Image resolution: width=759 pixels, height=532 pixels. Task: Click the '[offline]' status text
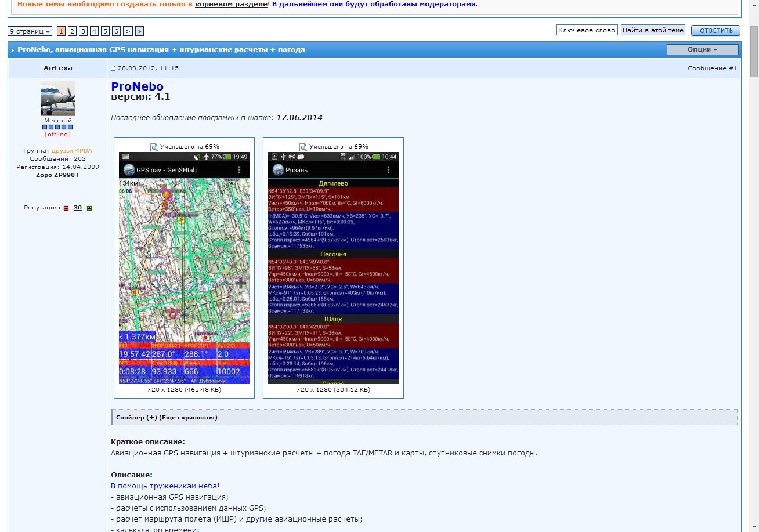(57, 135)
